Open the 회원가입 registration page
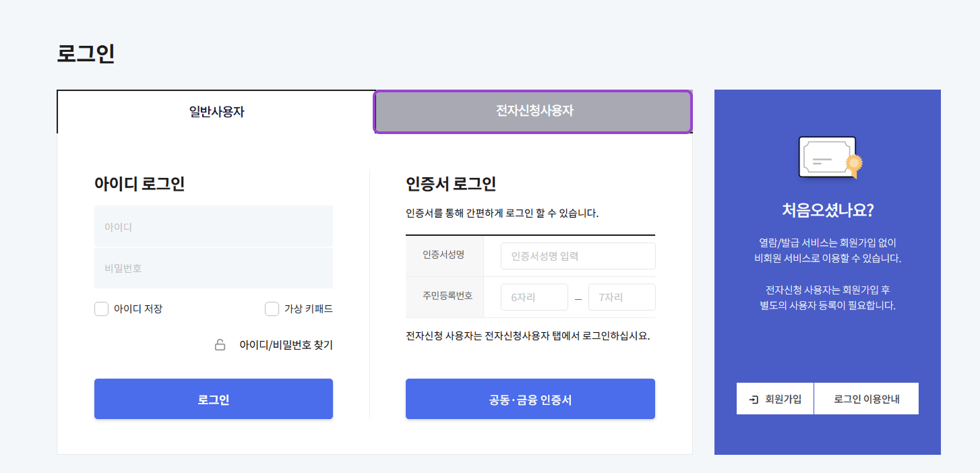 [774, 398]
